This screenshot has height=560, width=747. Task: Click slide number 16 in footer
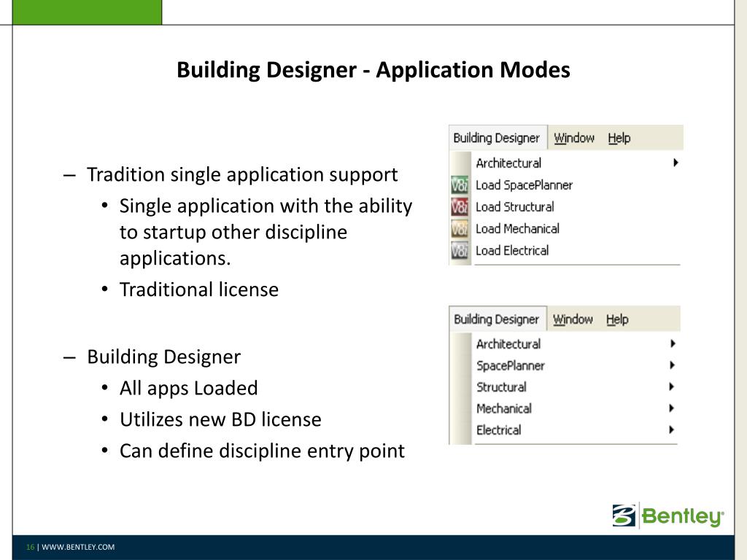pyautogui.click(x=30, y=547)
